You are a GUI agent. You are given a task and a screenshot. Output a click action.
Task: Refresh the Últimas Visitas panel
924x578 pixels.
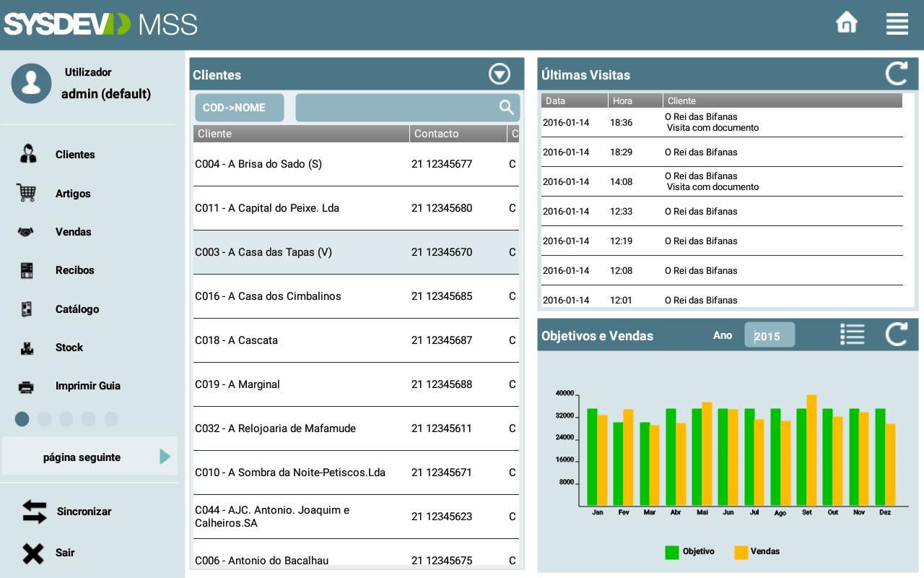pos(897,74)
